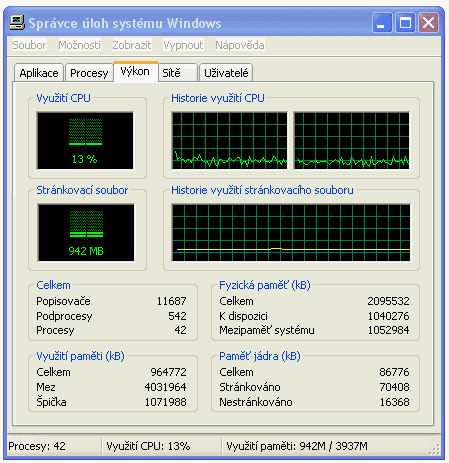
Task: Click the Využití CPU group label
Action: [63, 98]
